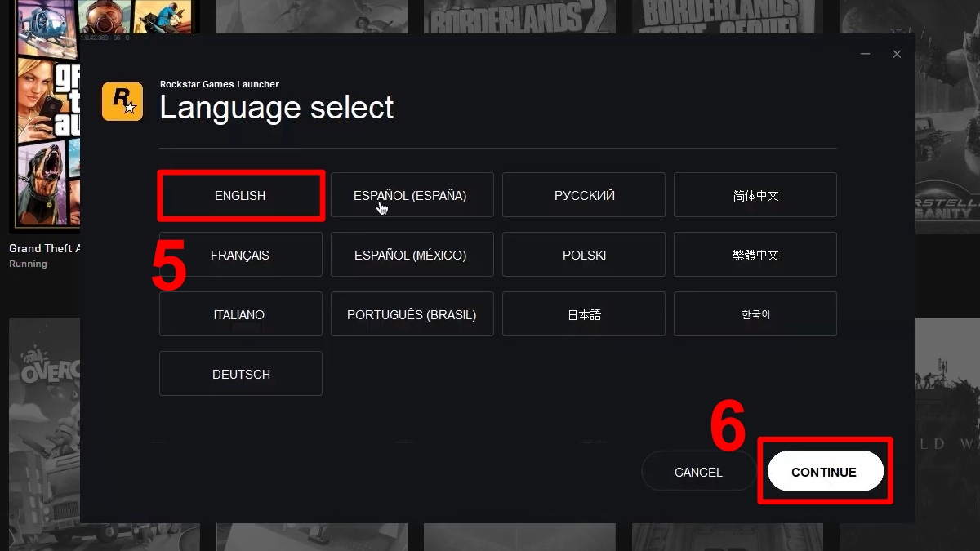Select Français language option
Viewport: 980px width, 551px height.
point(240,255)
